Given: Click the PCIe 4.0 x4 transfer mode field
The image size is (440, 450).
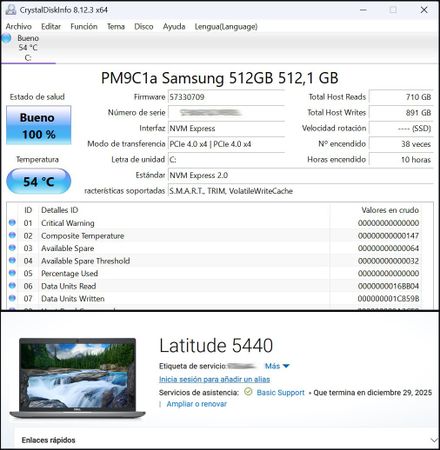Looking at the screenshot, I should pos(226,144).
